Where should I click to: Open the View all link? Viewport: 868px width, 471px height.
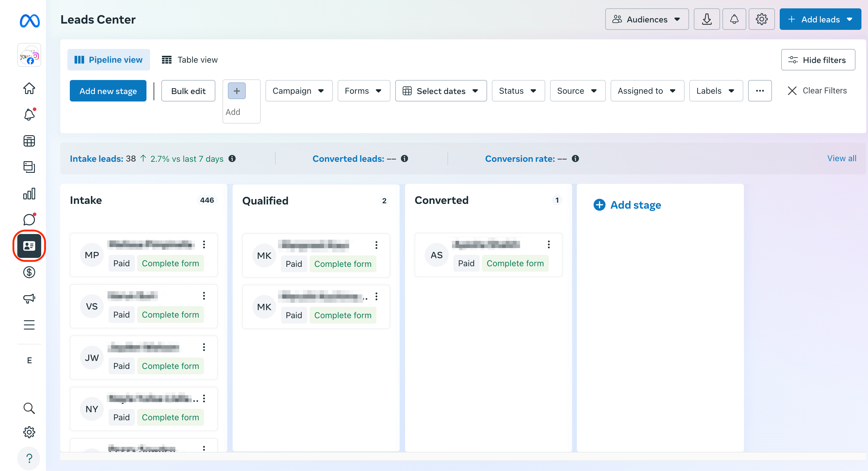tap(842, 158)
